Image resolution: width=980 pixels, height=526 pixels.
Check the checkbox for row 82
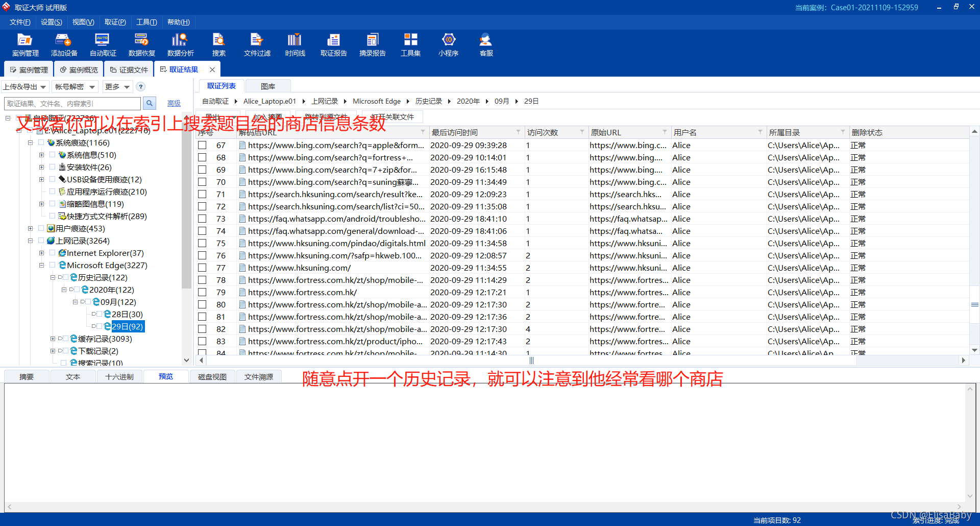[x=202, y=329]
